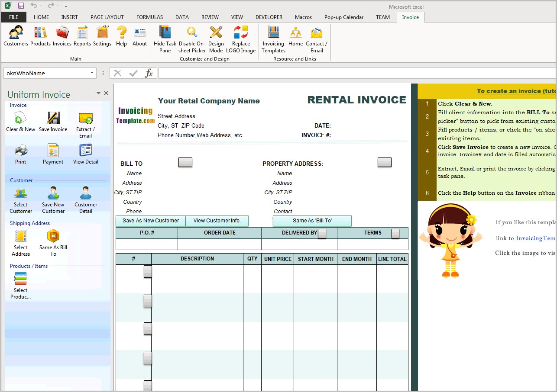This screenshot has height=392, width=557.
Task: Click in the formula bar input
Action: pos(357,73)
